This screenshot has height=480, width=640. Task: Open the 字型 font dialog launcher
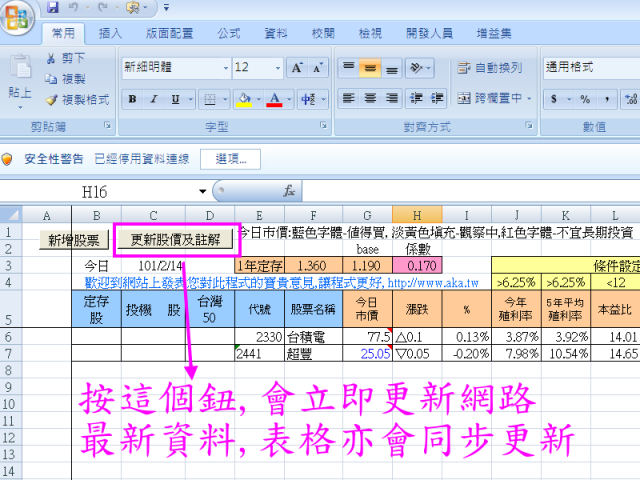point(323,126)
